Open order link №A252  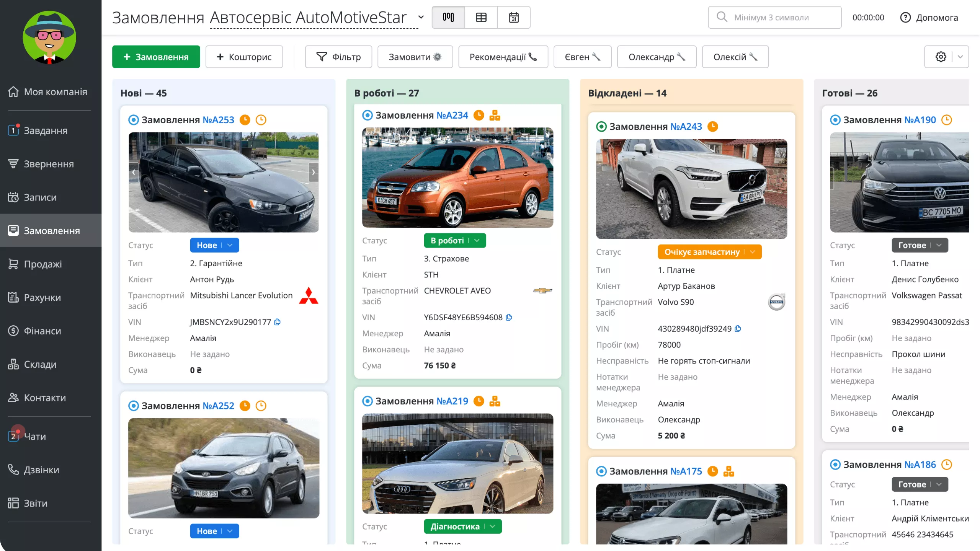pos(218,406)
